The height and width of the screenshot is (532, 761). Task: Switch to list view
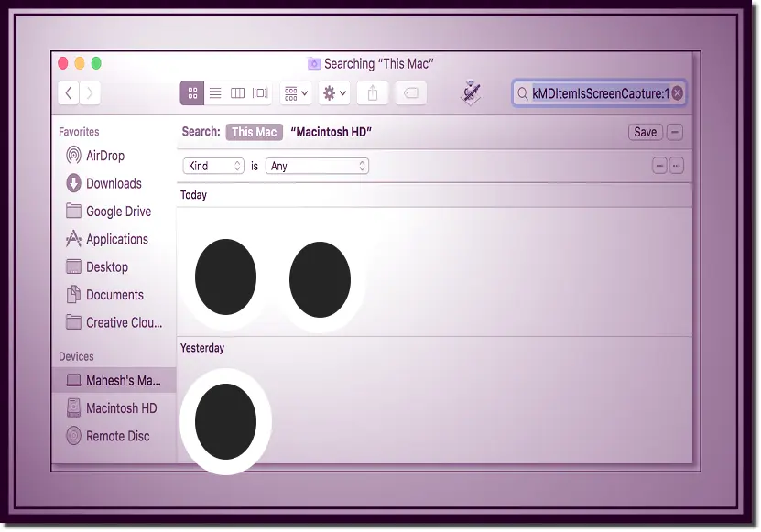tap(215, 92)
